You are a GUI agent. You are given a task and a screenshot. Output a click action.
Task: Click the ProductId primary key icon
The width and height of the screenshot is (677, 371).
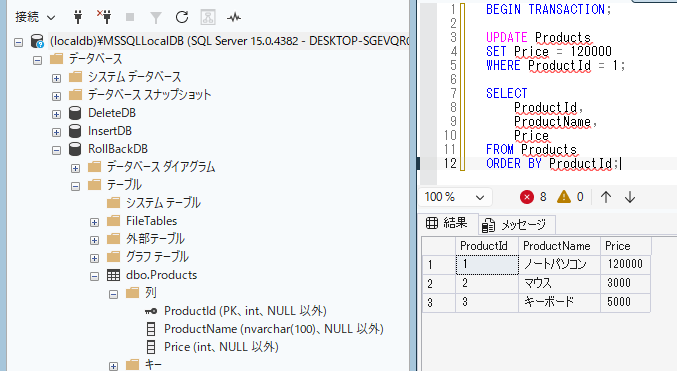151,311
